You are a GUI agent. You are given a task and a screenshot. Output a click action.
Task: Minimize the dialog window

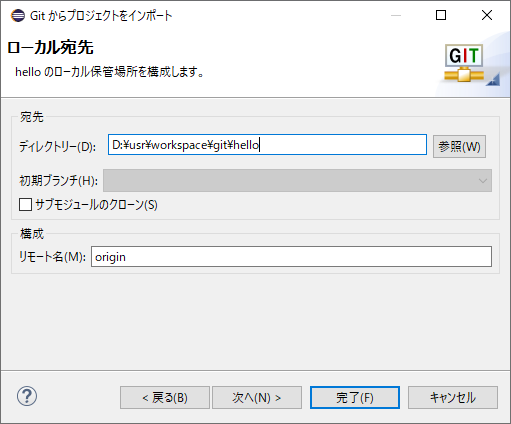pos(396,15)
